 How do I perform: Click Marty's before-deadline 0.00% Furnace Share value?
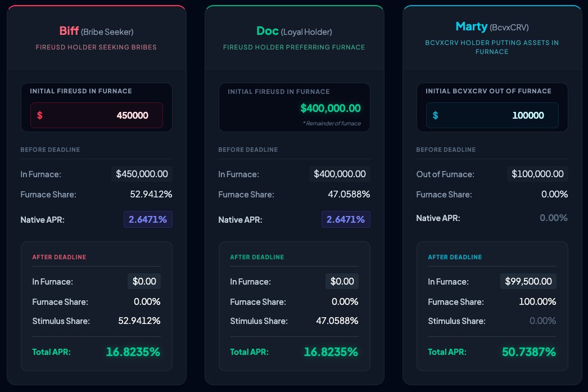(x=554, y=194)
